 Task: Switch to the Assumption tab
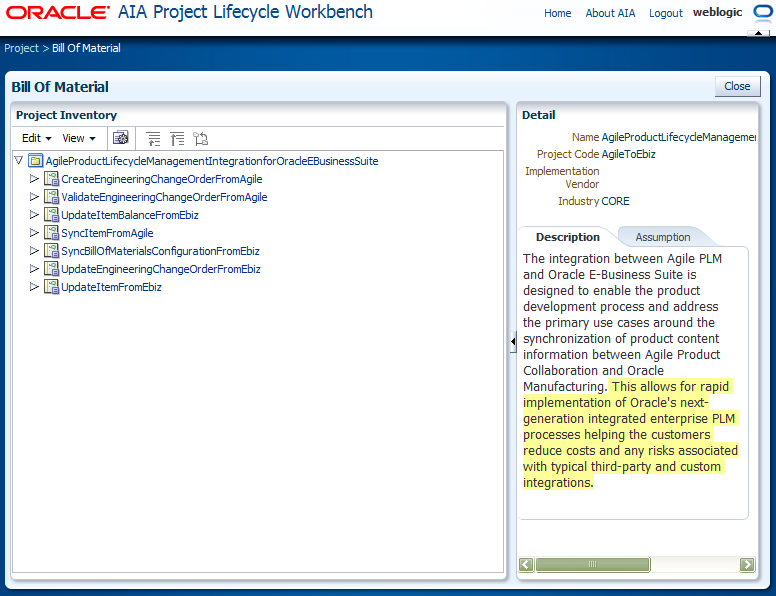coord(663,237)
